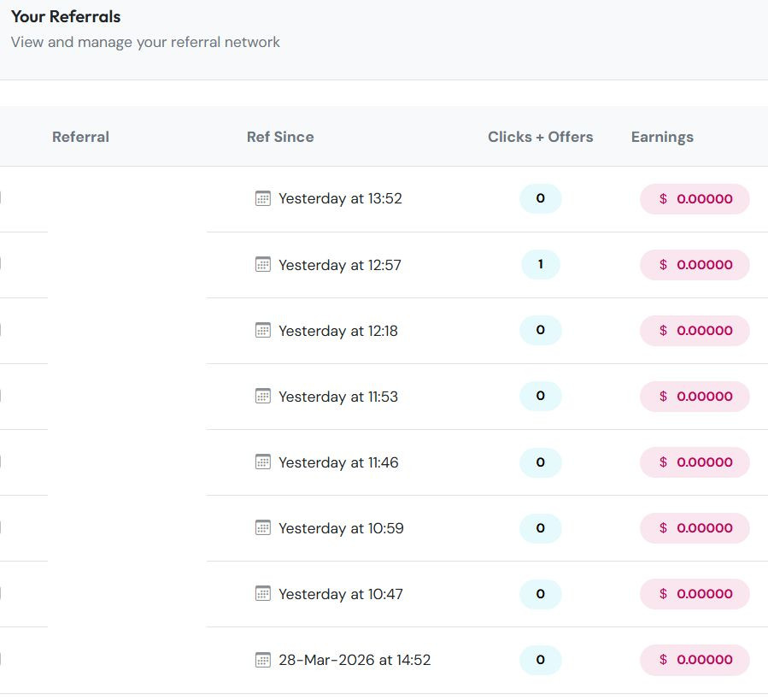This screenshot has height=700, width=768.
Task: Select the Earnings column header
Action: coord(662,137)
